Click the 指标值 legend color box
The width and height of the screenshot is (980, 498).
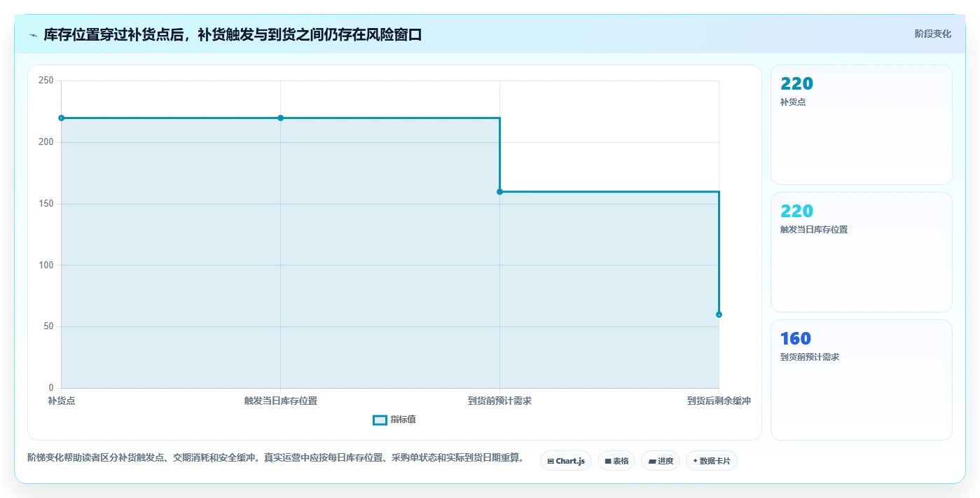[x=380, y=420]
